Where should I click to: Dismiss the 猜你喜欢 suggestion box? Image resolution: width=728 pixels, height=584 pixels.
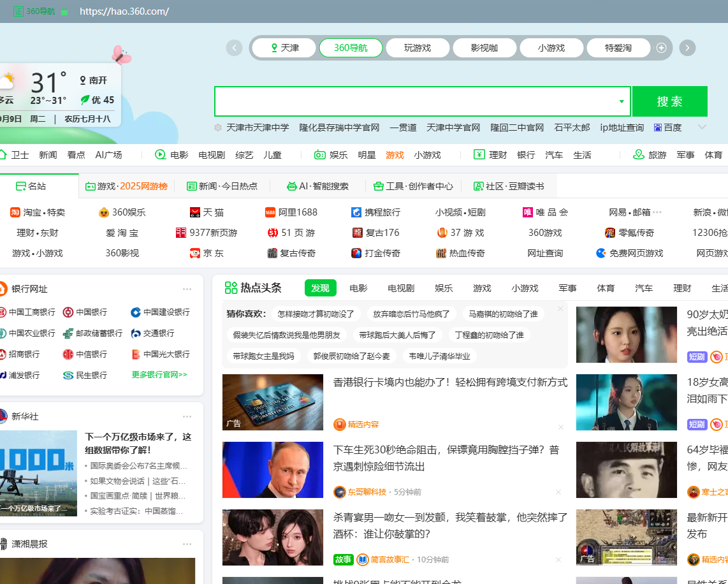560,309
